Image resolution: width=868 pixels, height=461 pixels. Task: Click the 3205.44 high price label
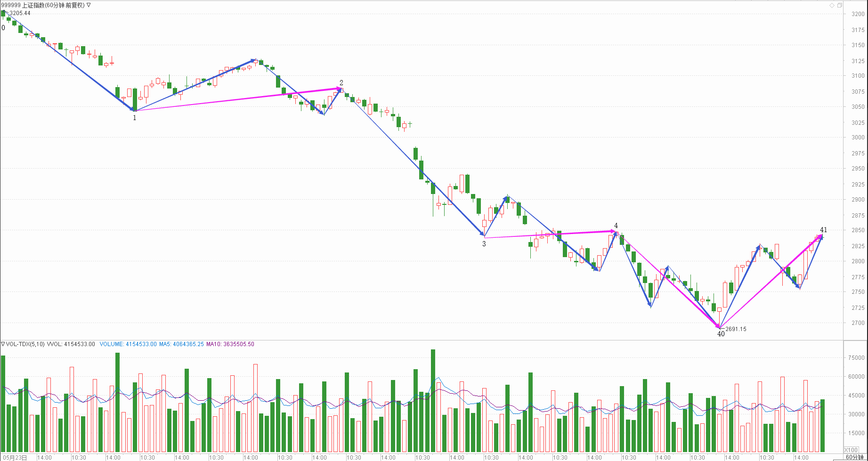20,13
